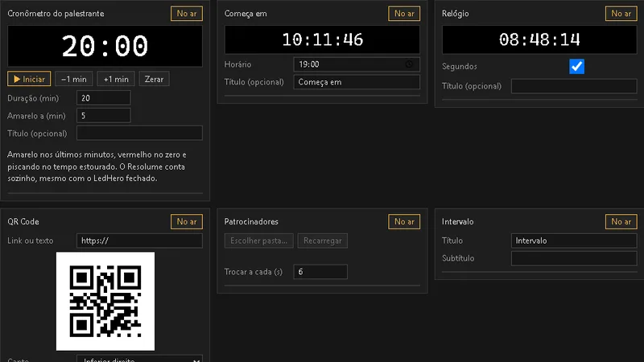The height and width of the screenshot is (362, 644).
Task: Click Relógio Título (opcional) field
Action: (574, 86)
